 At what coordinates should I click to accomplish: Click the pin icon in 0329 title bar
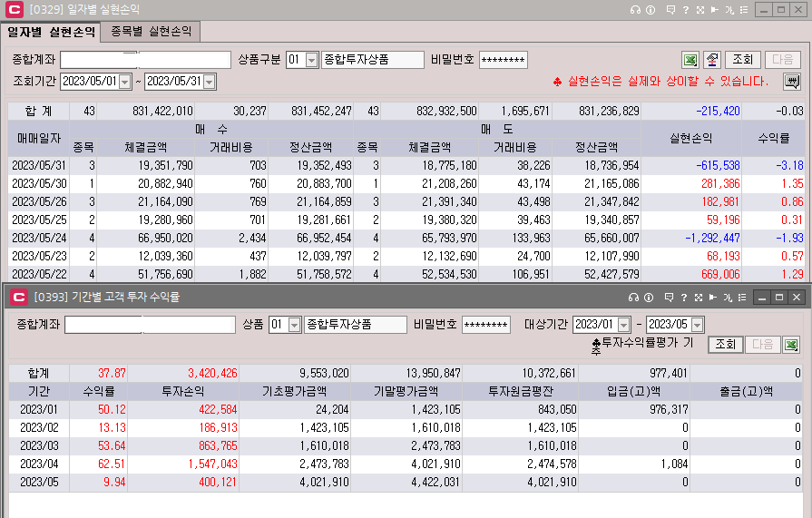pos(715,10)
